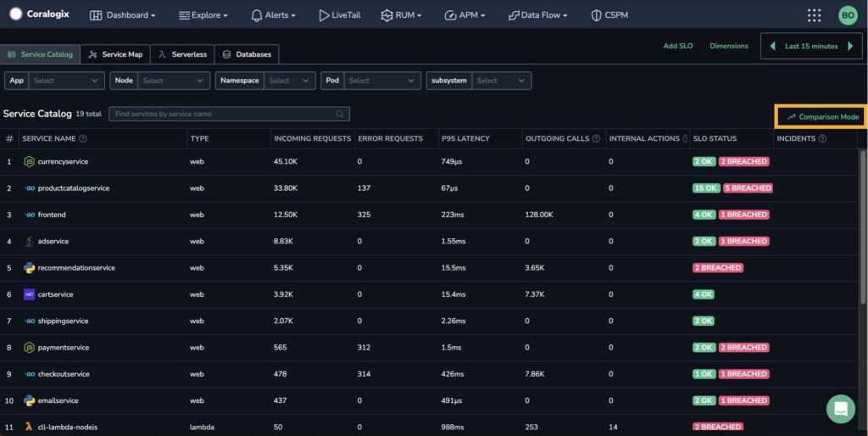Open checkoutservice service link
This screenshot has height=436, width=868.
64,375
